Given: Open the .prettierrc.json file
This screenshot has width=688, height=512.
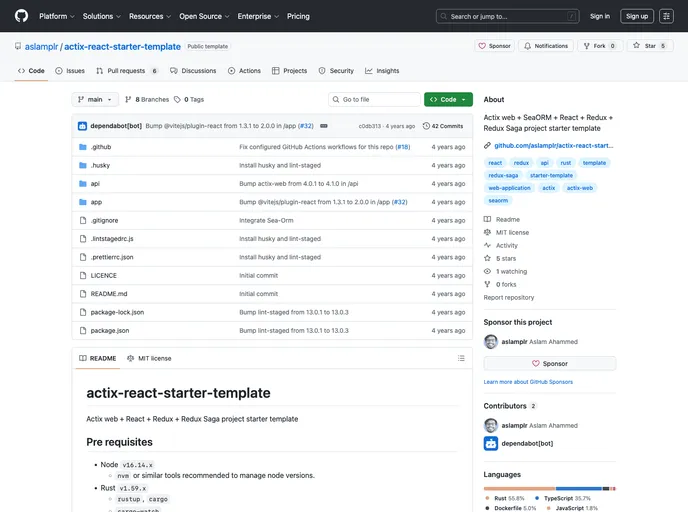Looking at the screenshot, I should pos(112,258).
